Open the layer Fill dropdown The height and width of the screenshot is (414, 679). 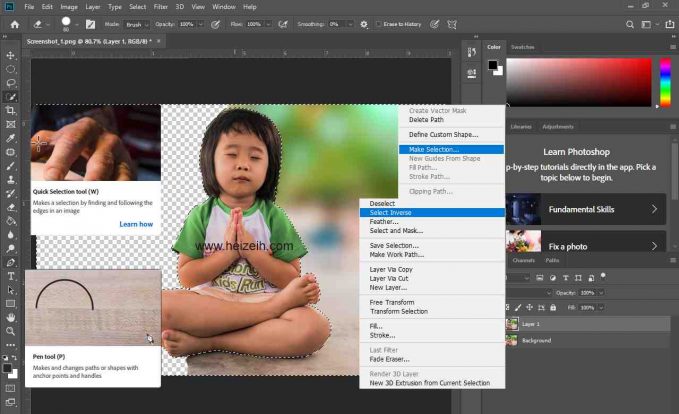coord(601,307)
